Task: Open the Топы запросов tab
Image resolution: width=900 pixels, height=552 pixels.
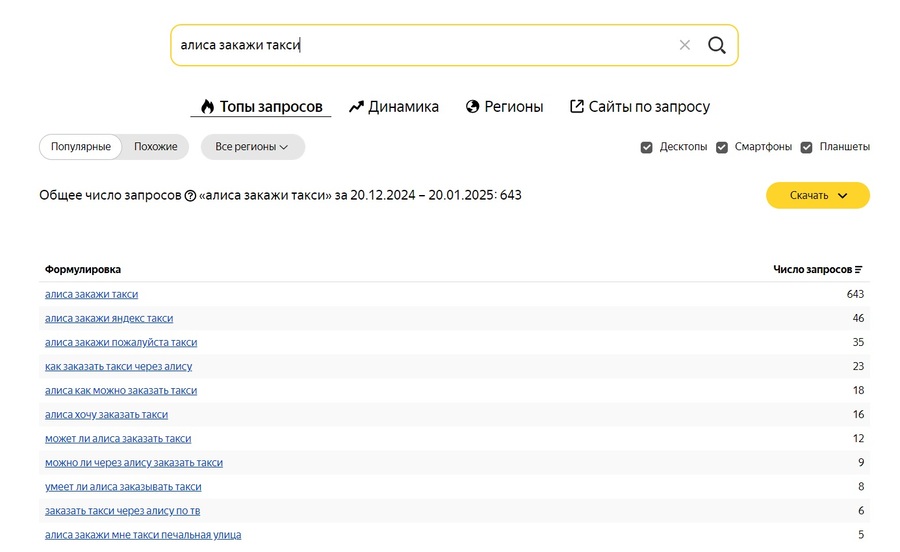Action: coord(261,107)
